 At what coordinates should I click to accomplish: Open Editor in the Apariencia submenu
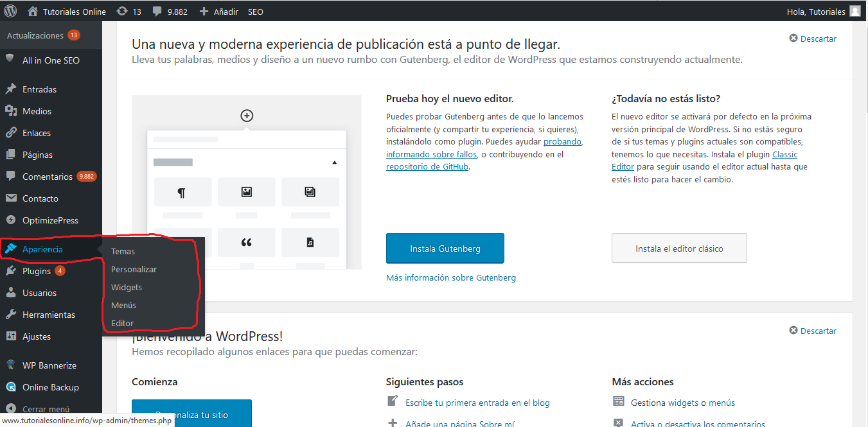point(122,323)
